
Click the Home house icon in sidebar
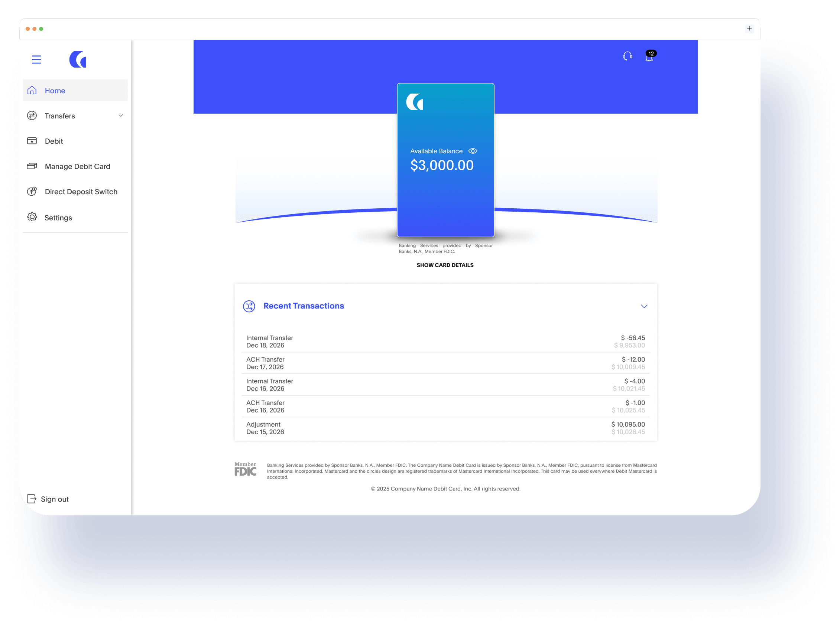tap(32, 90)
